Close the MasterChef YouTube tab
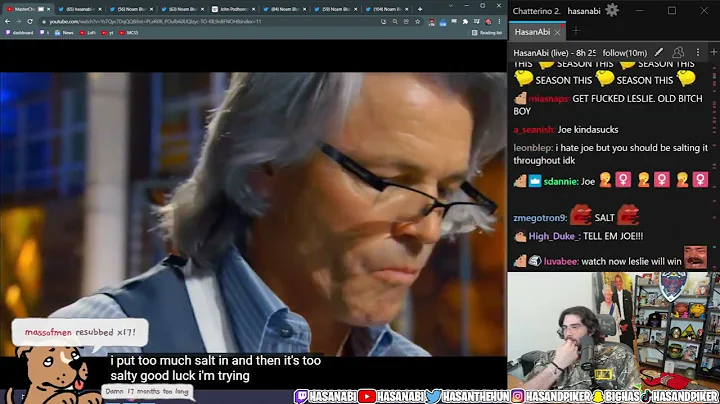720x404 pixels. click(49, 9)
